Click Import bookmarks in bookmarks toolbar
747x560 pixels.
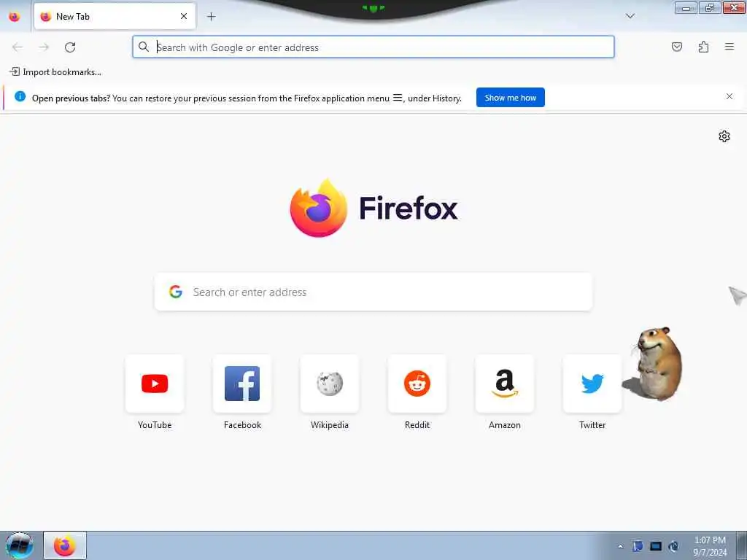coord(55,72)
